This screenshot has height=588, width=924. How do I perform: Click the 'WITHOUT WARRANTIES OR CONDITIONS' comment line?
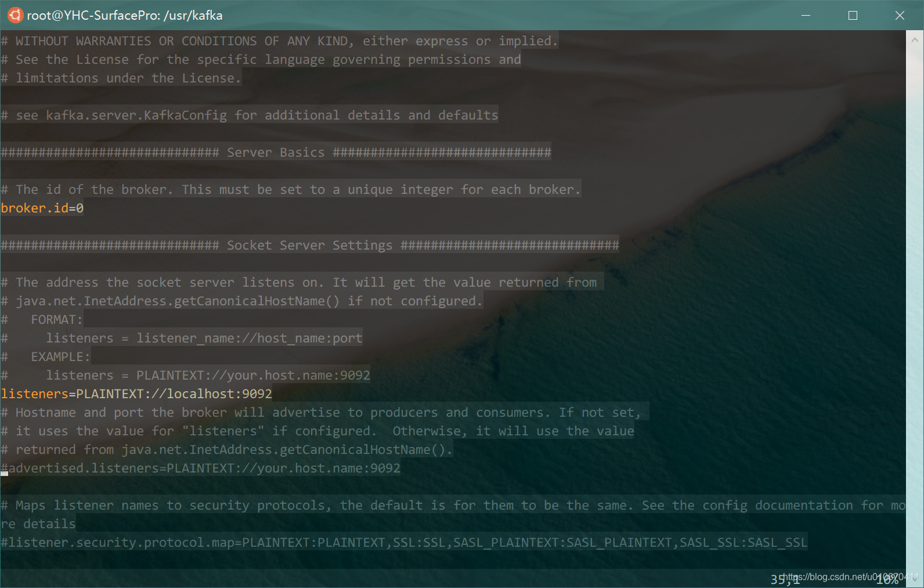[280, 41]
